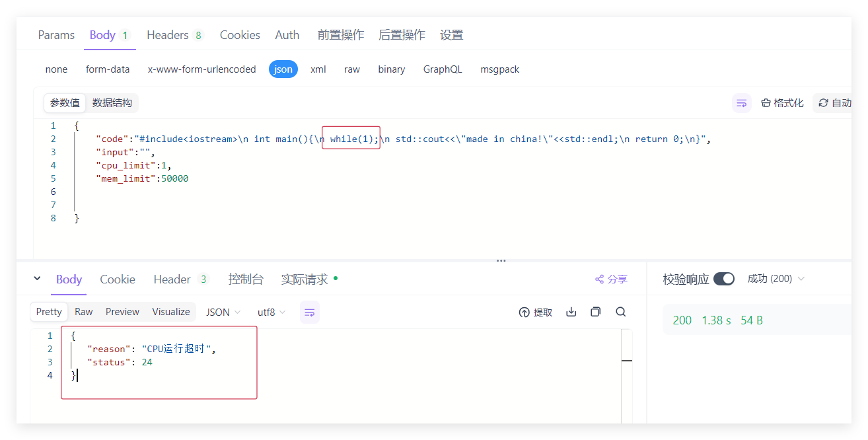Select the none body type
Screen dimensions: 868x440
[56, 69]
